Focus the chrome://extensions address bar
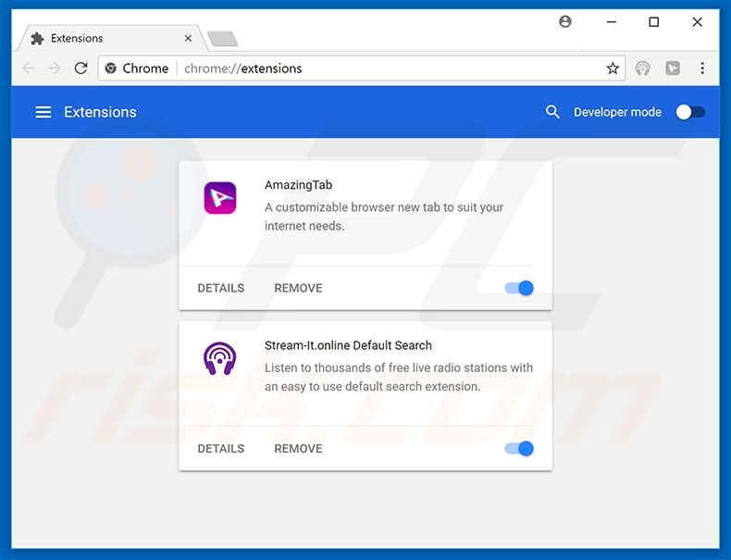Screen dimensions: 731x560 [x=361, y=68]
